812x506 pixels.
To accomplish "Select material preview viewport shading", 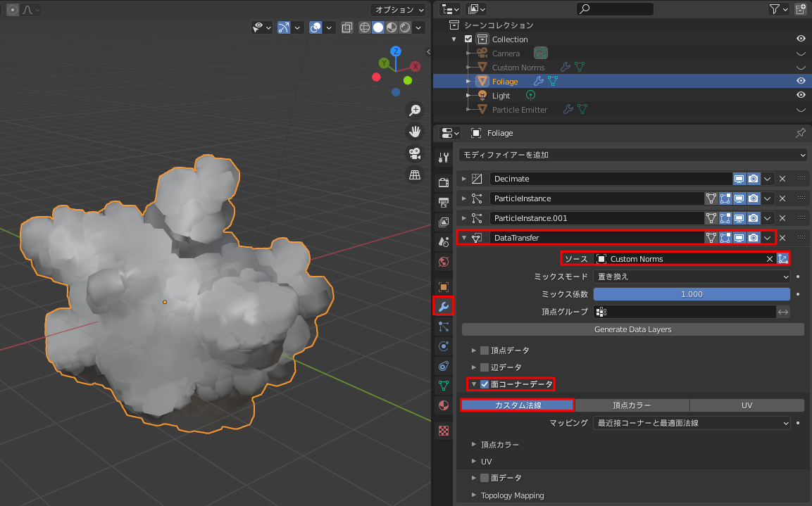I will (x=392, y=27).
